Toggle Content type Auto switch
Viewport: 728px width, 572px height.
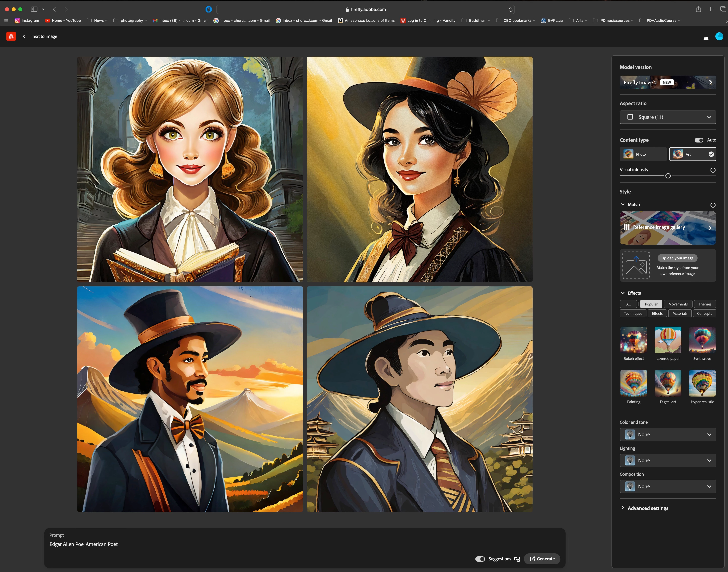pos(699,140)
